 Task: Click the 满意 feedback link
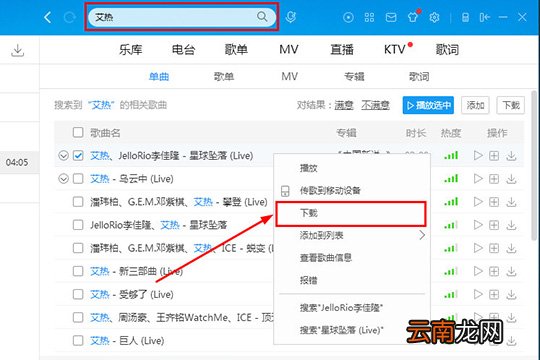pos(344,105)
